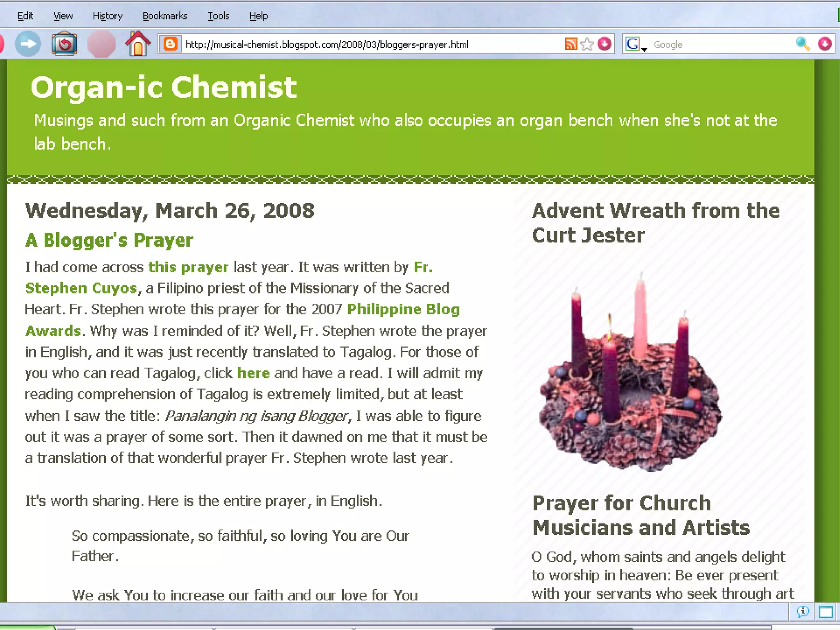Open the 'Philippine Blog' link
Viewport: 840px width, 630px height.
pos(403,309)
